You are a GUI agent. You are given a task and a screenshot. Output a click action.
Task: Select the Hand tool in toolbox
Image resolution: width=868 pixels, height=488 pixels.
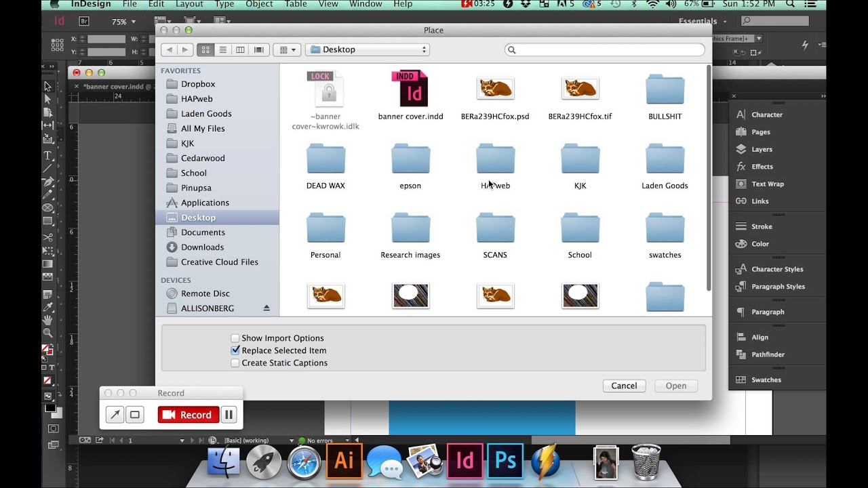47,319
